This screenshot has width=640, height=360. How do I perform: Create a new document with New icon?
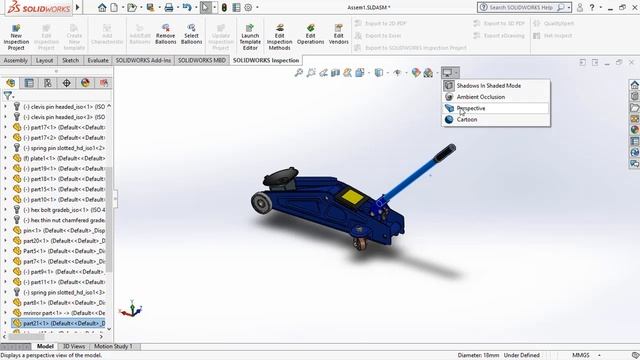point(114,7)
